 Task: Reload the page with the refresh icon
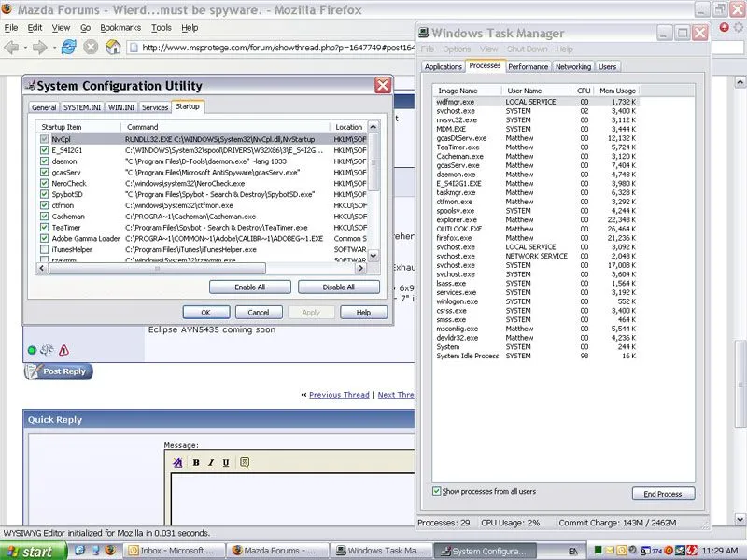68,47
